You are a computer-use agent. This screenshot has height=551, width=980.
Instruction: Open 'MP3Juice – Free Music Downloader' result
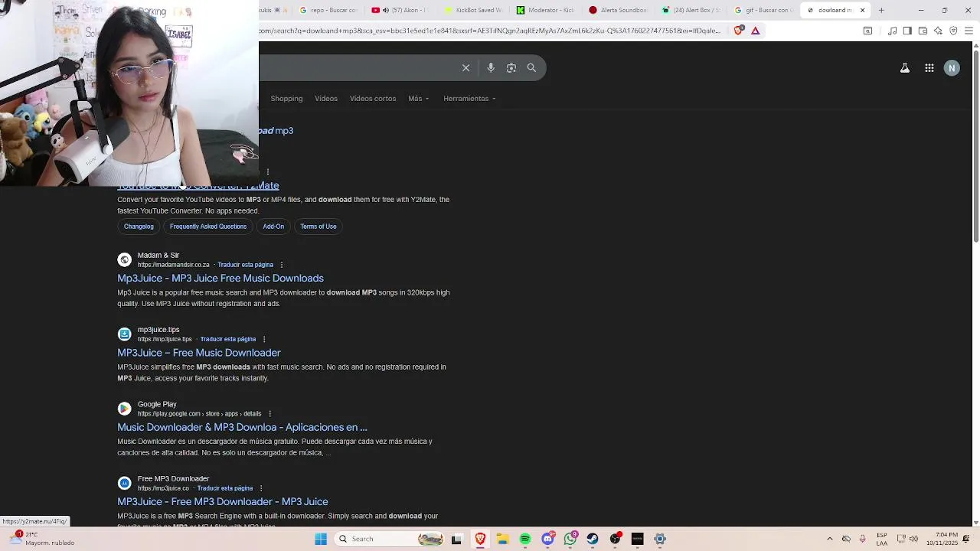[x=199, y=353]
